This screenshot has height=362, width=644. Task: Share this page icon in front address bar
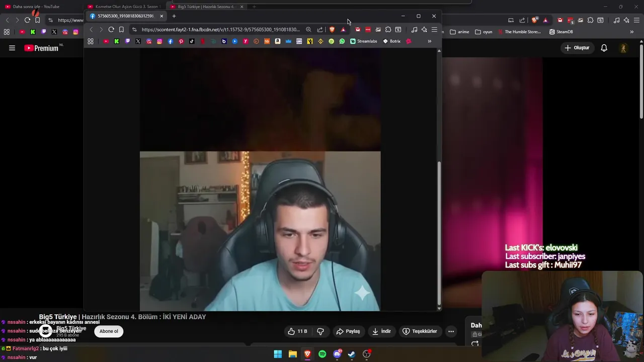(320, 30)
